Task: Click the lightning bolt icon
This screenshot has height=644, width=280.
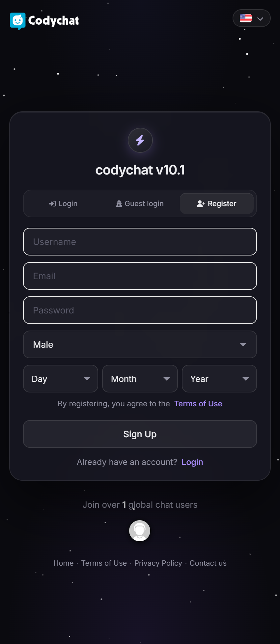Action: coord(140,140)
